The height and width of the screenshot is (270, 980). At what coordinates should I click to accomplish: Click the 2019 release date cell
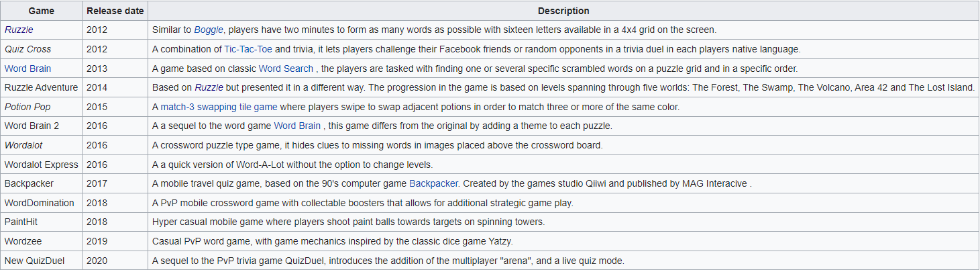point(97,241)
